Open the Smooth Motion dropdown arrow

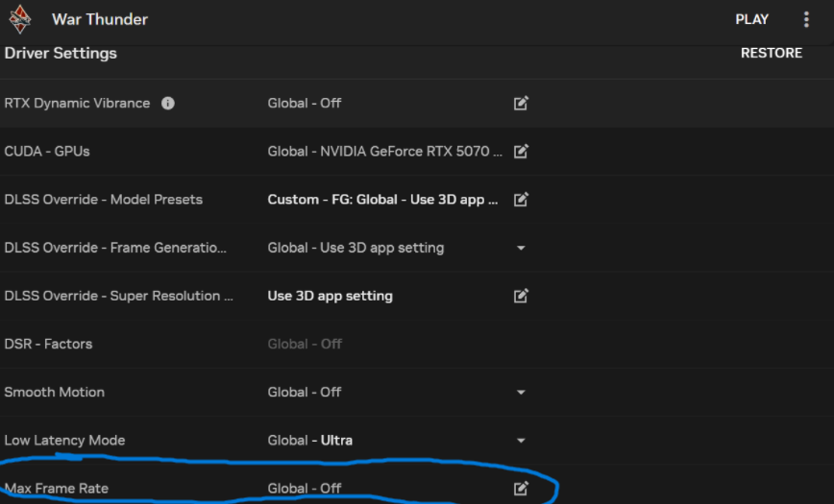(521, 392)
